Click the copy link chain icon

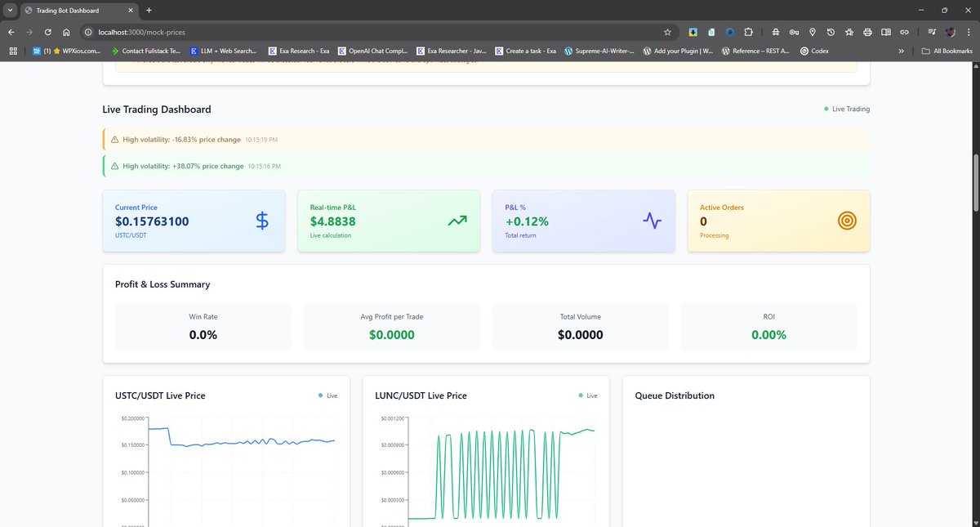click(x=904, y=32)
